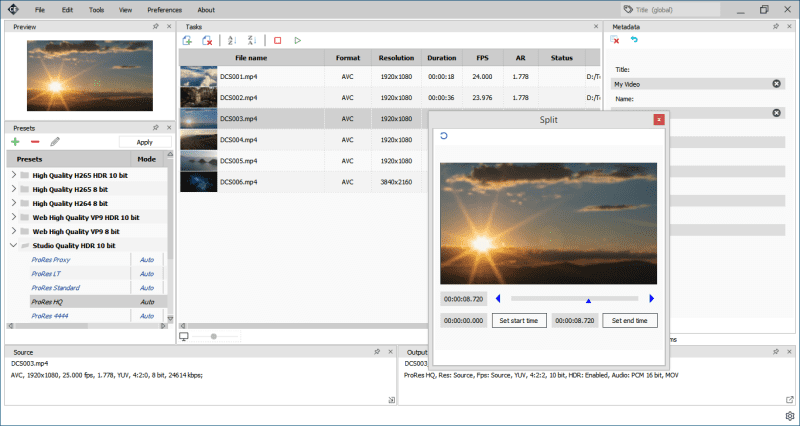Expand Web High Quality VP9 8 bit group
800x426 pixels.
(x=14, y=231)
